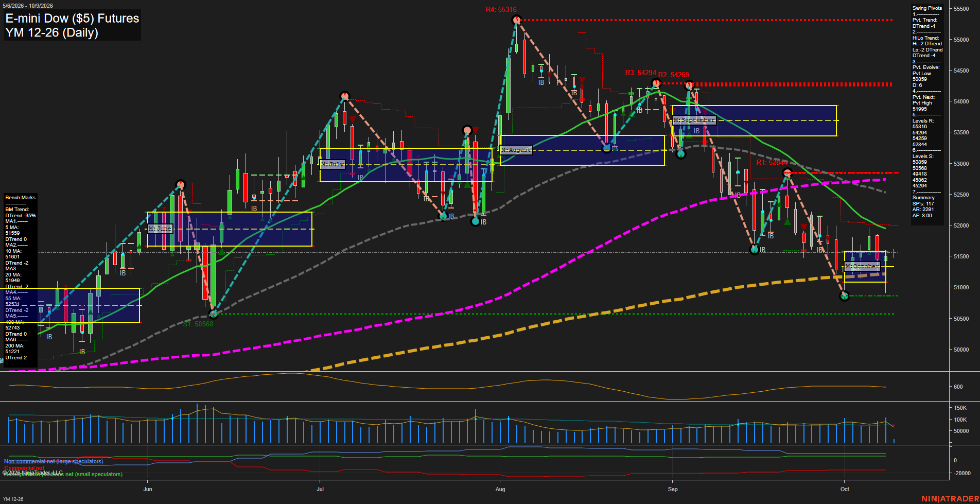Click the 600 indicator axis label

958,387
